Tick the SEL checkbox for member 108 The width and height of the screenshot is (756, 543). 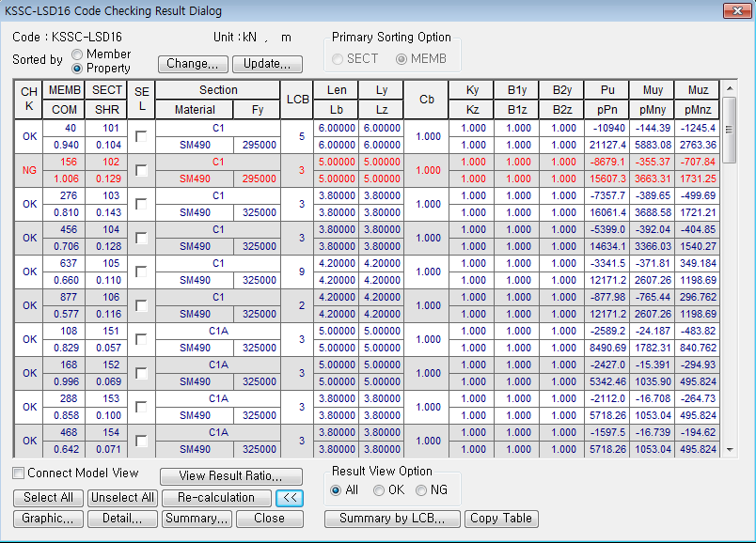(x=141, y=339)
